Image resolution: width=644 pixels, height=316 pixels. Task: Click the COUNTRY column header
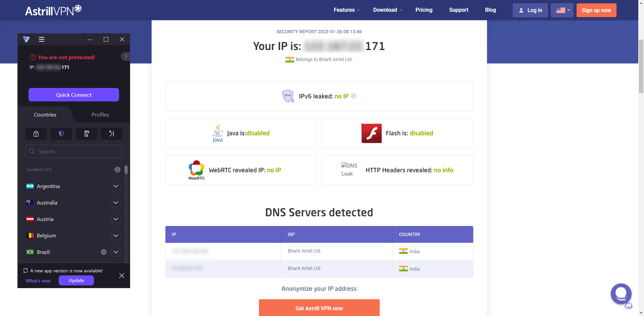[x=433, y=234]
